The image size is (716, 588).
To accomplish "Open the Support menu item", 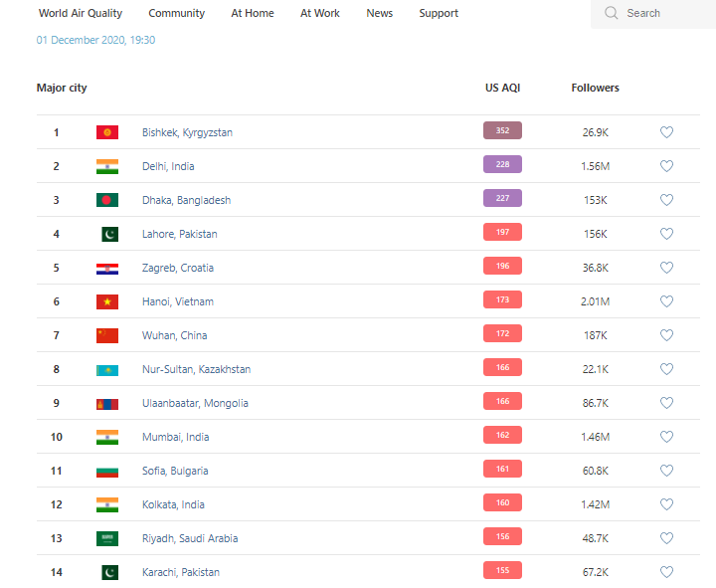I will coord(439,13).
